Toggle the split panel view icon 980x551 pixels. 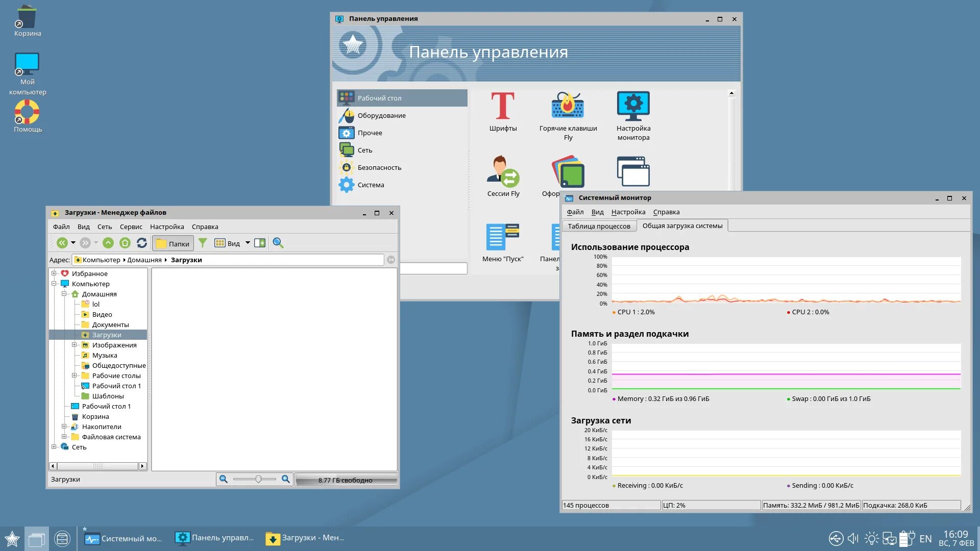(x=260, y=243)
